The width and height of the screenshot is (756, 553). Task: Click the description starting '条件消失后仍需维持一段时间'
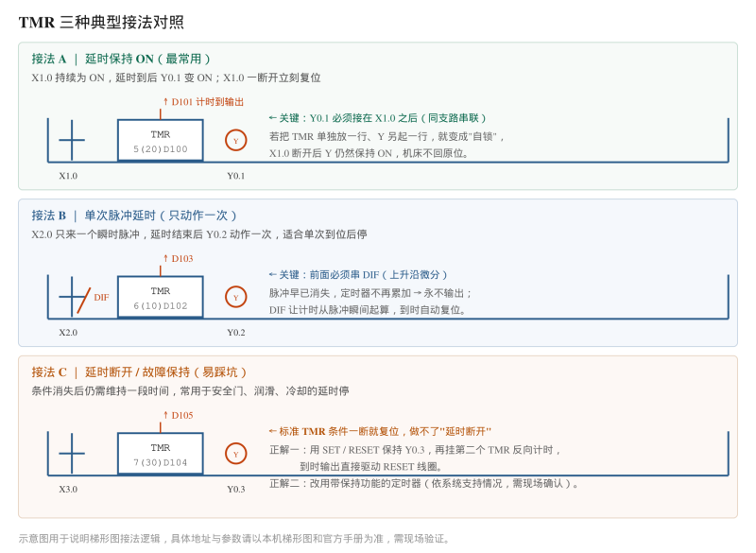pyautogui.click(x=190, y=391)
